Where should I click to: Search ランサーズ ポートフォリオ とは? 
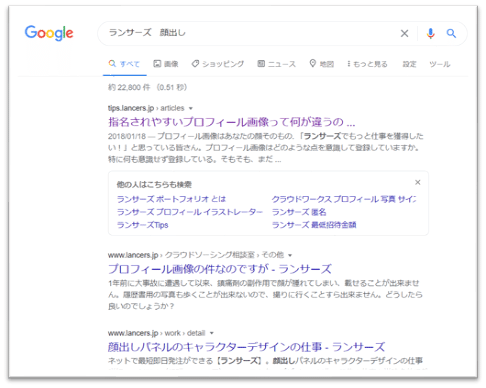(171, 199)
